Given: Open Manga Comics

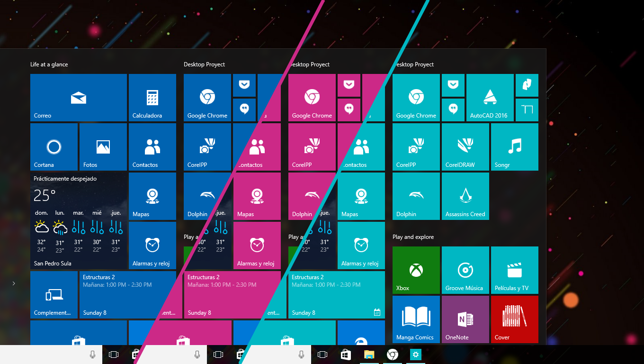Looking at the screenshot, I should click(x=416, y=319).
